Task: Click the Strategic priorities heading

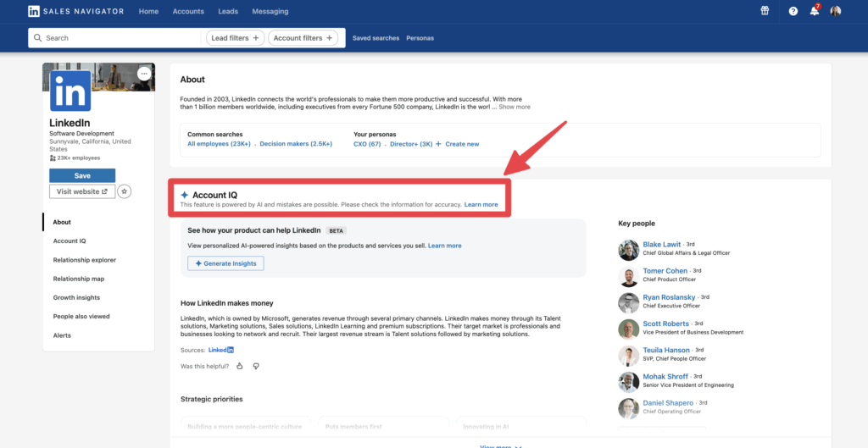Action: click(x=211, y=399)
